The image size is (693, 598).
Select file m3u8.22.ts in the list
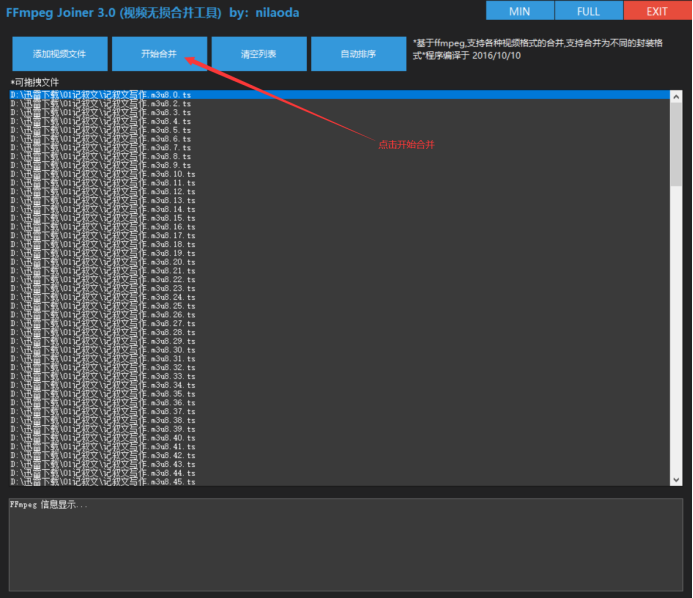[339, 279]
